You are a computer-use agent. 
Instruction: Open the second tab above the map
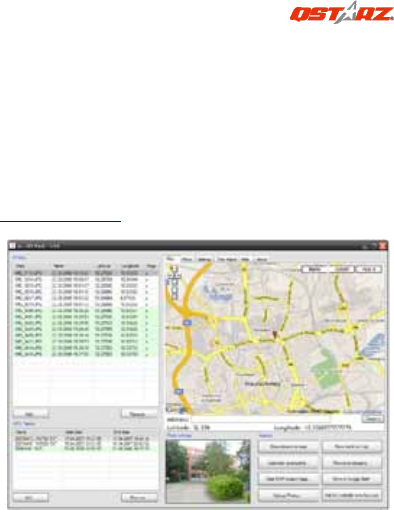[187, 259]
